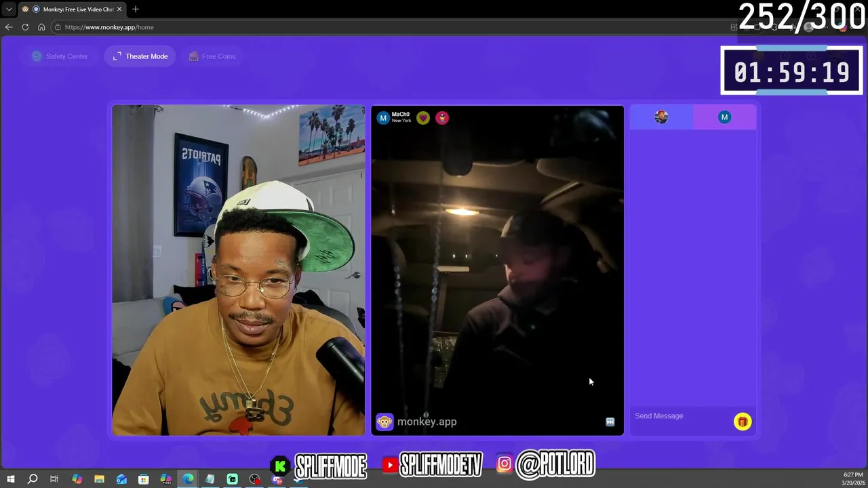Screen dimensions: 868x488
Task: Select your own avatar tab in chat panel
Action: 661,117
